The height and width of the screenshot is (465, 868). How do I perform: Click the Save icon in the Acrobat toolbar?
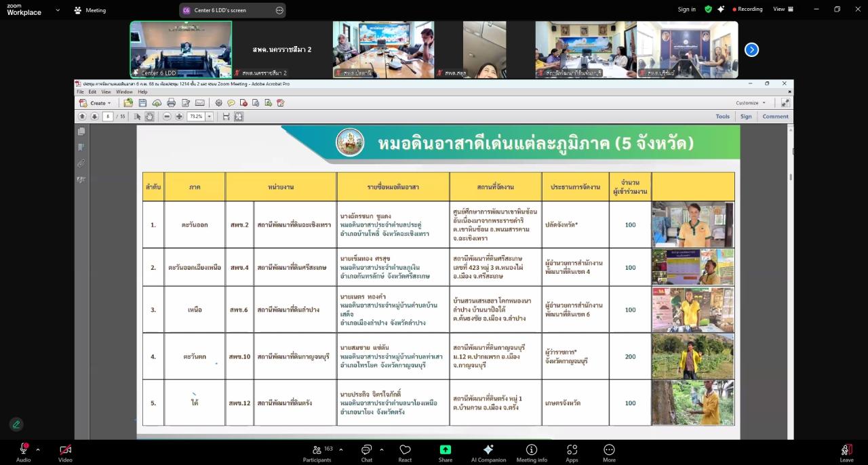[142, 102]
